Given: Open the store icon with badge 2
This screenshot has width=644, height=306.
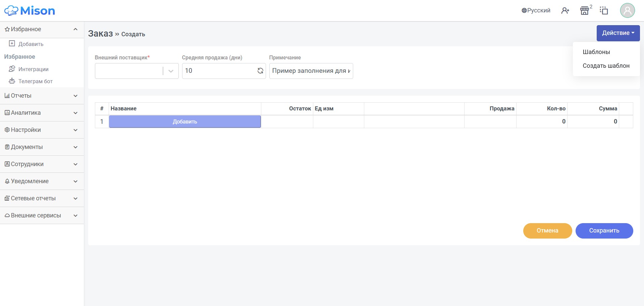Looking at the screenshot, I should (x=585, y=11).
